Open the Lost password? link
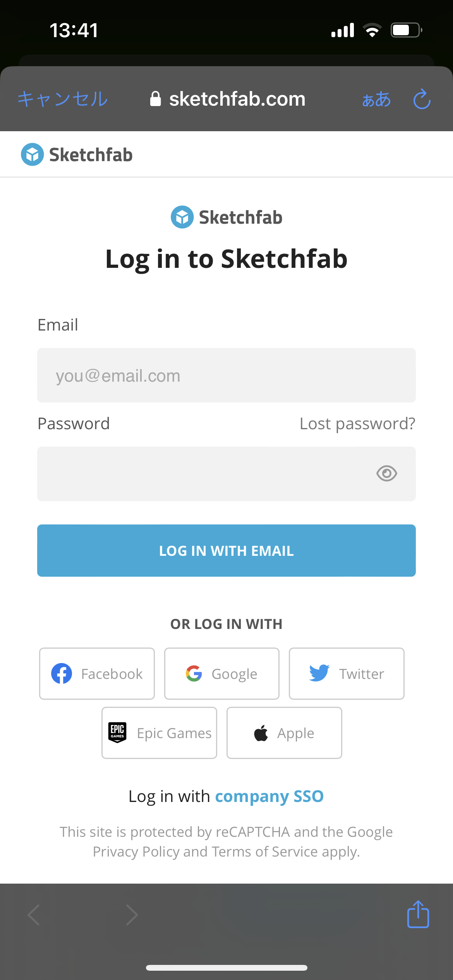 click(x=357, y=423)
